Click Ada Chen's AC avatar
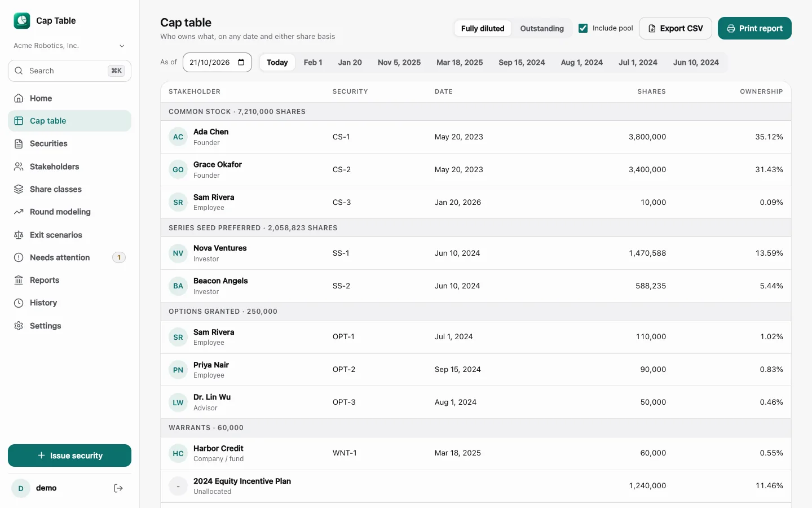Screen dimensions: 812x508 pyautogui.click(x=178, y=137)
